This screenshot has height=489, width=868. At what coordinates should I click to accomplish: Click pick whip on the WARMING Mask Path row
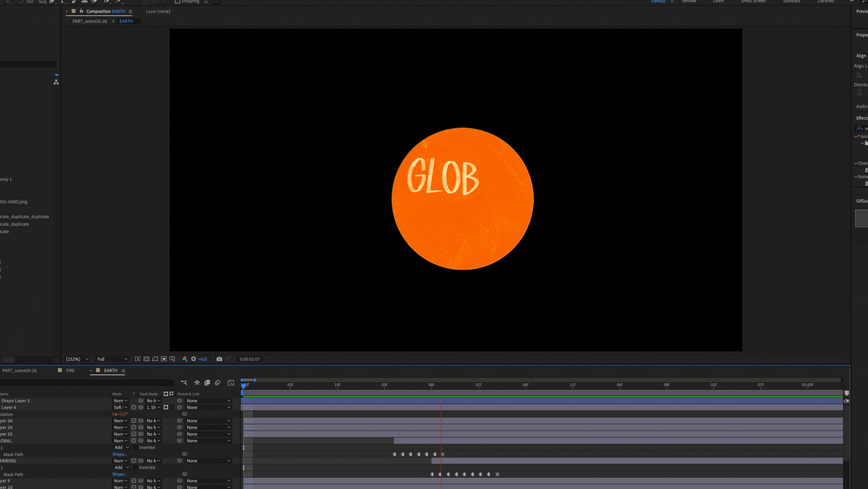pos(184,474)
